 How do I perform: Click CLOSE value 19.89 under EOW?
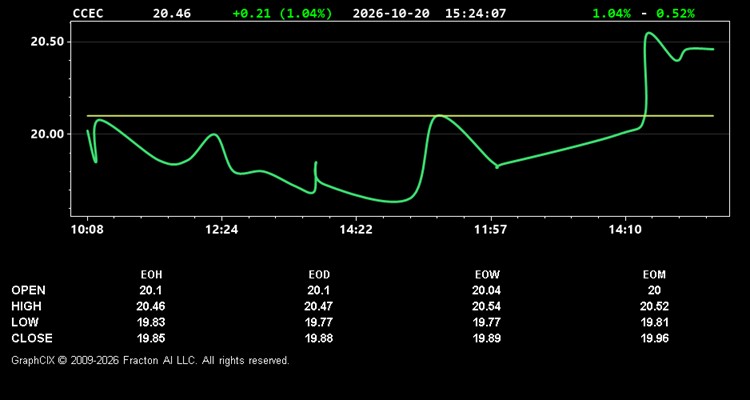click(487, 338)
